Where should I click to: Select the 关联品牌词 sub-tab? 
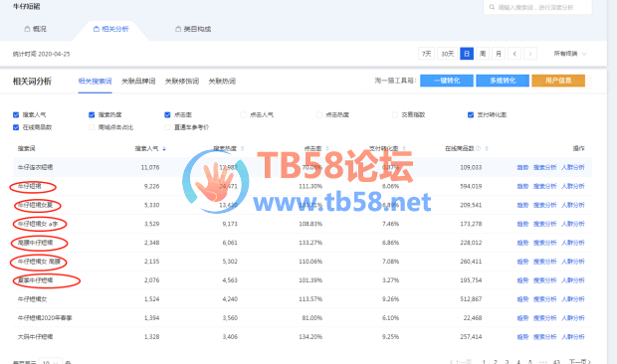click(138, 81)
